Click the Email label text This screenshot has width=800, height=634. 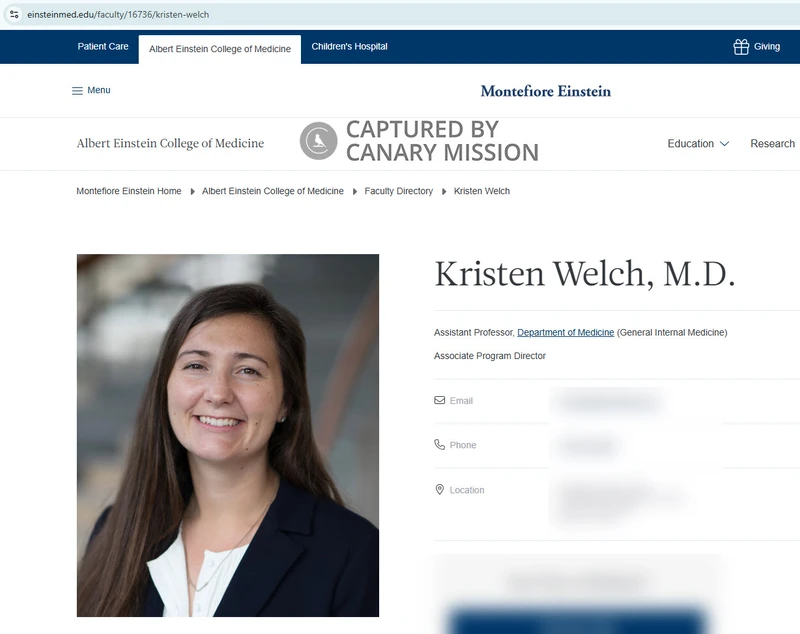click(461, 401)
